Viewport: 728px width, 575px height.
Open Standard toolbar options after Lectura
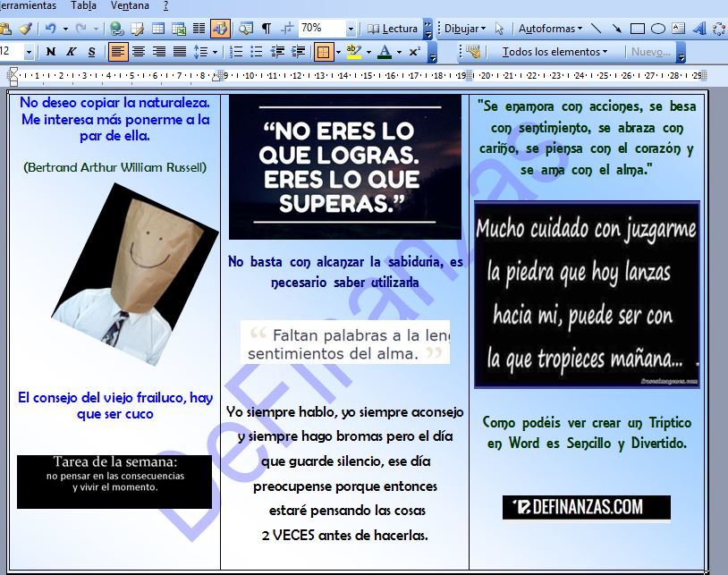click(x=427, y=29)
